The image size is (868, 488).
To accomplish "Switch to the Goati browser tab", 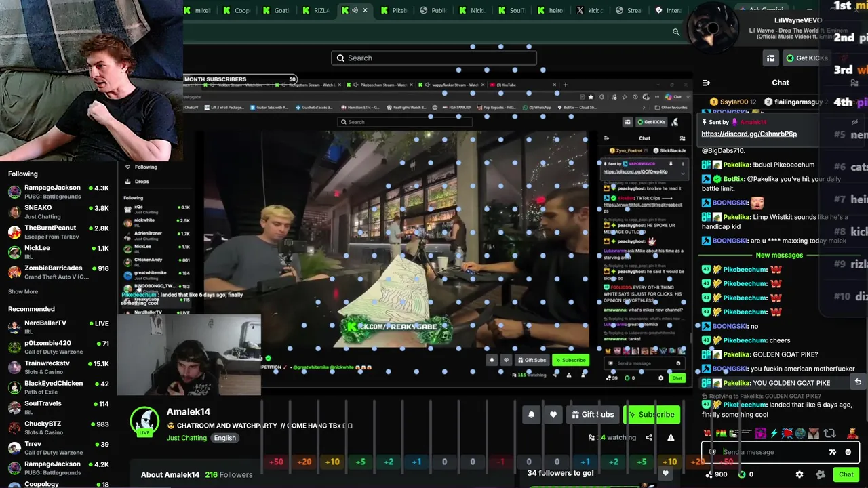I will click(276, 10).
